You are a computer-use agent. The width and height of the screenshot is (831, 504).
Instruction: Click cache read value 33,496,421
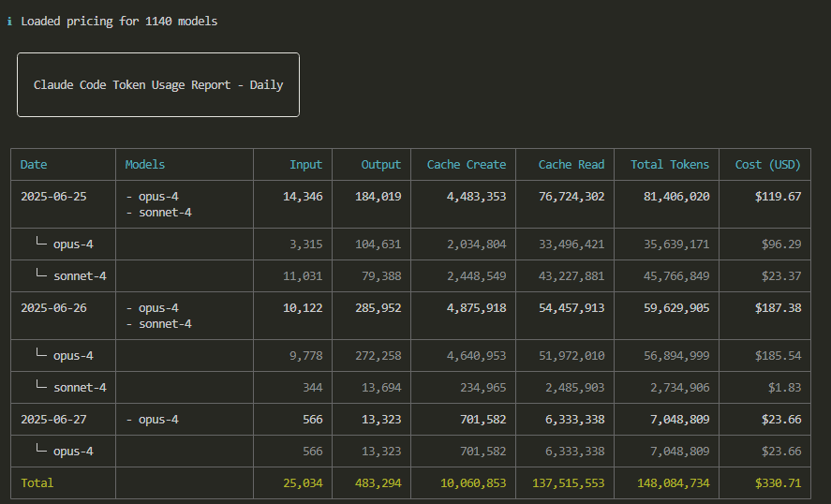(571, 245)
